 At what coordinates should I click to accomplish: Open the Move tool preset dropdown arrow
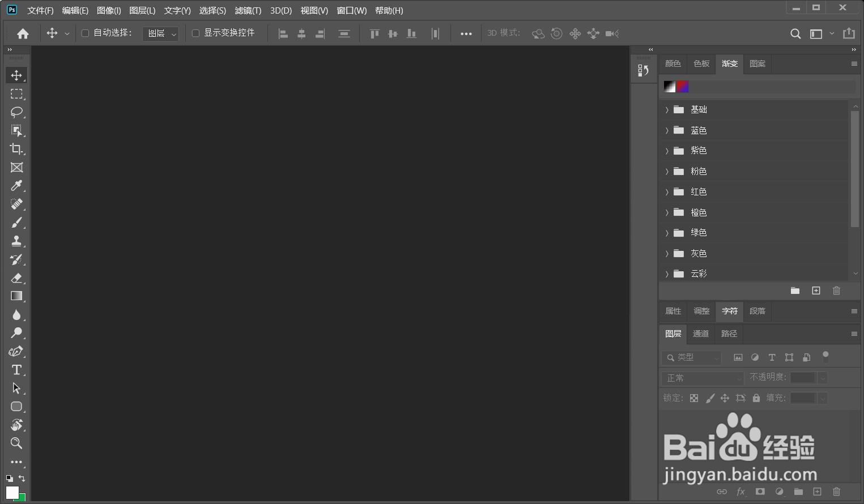pyautogui.click(x=67, y=34)
